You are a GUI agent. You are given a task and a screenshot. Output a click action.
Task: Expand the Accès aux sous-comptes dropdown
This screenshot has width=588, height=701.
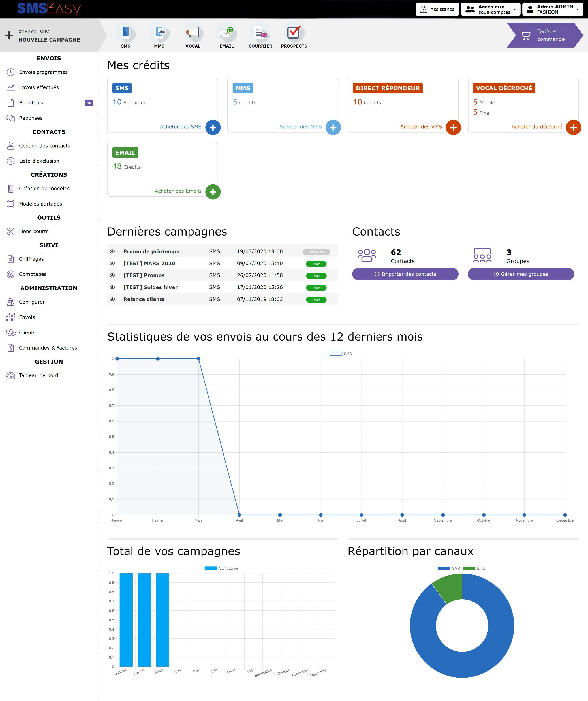click(x=490, y=9)
